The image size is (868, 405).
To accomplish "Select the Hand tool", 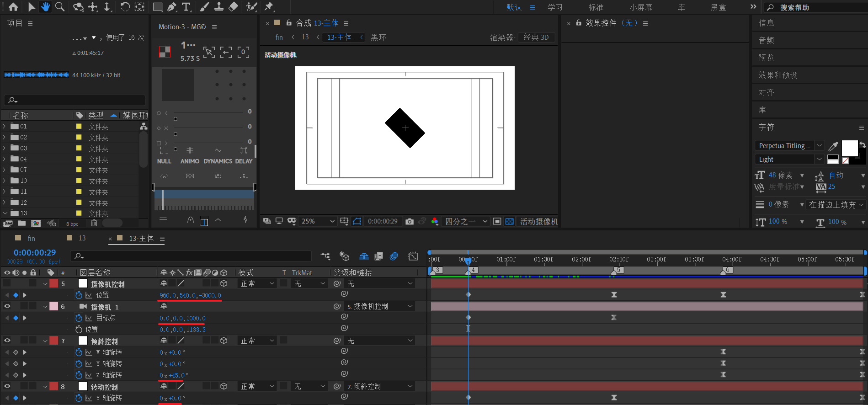I will 45,7.
